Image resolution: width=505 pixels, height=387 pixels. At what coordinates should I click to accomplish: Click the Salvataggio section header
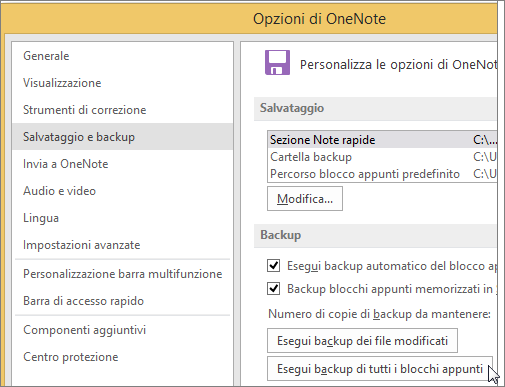[375, 108]
